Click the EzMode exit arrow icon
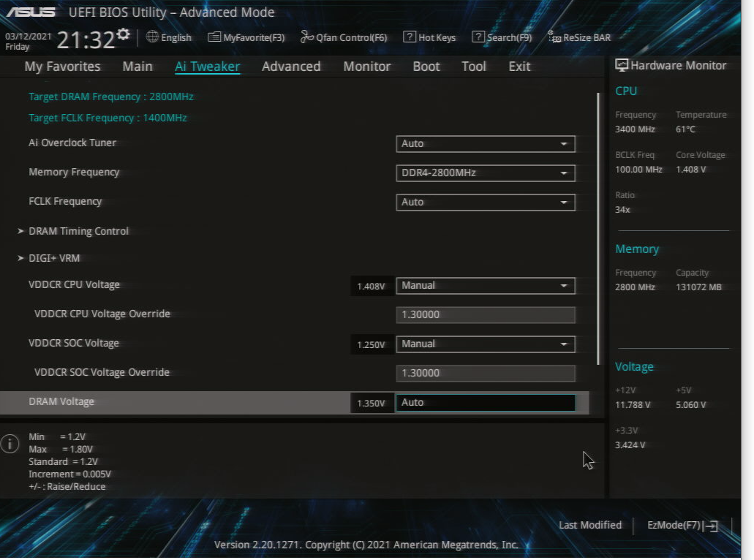The image size is (754, 560). pyautogui.click(x=711, y=526)
